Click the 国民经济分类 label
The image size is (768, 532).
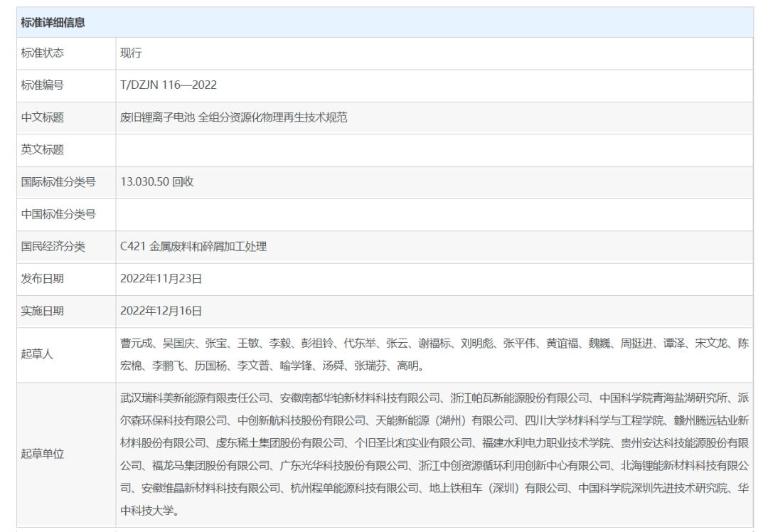53,247
